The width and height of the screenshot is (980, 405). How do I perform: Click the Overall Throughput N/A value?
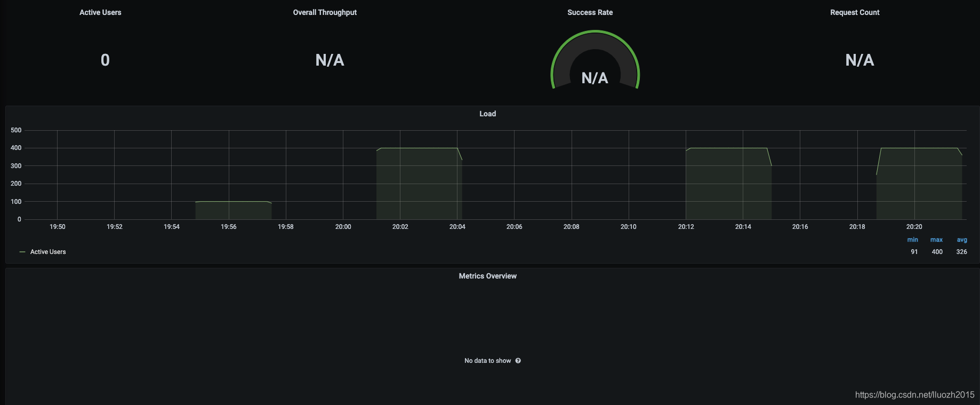[330, 60]
